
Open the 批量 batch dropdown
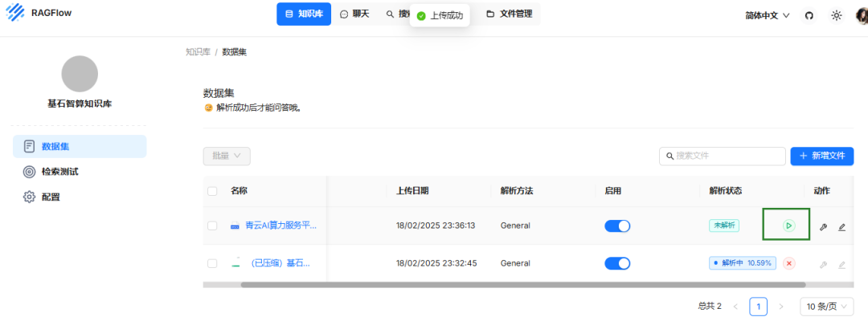point(227,156)
